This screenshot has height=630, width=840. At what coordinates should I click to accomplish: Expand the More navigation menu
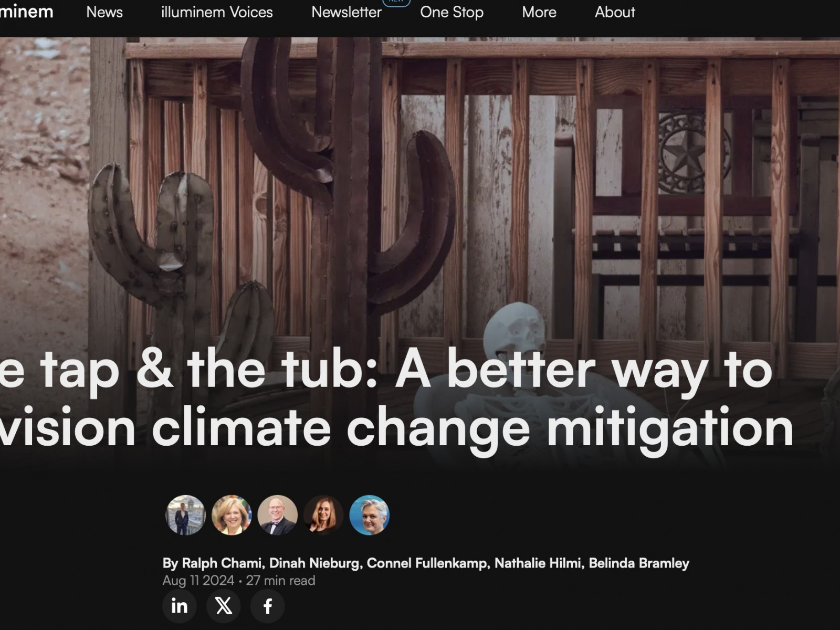[539, 12]
